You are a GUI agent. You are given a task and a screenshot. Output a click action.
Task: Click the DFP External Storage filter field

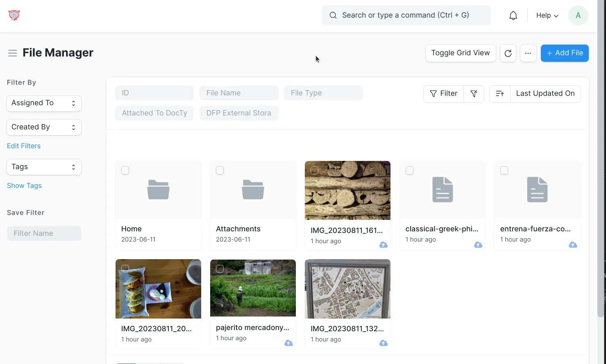pyautogui.click(x=239, y=113)
